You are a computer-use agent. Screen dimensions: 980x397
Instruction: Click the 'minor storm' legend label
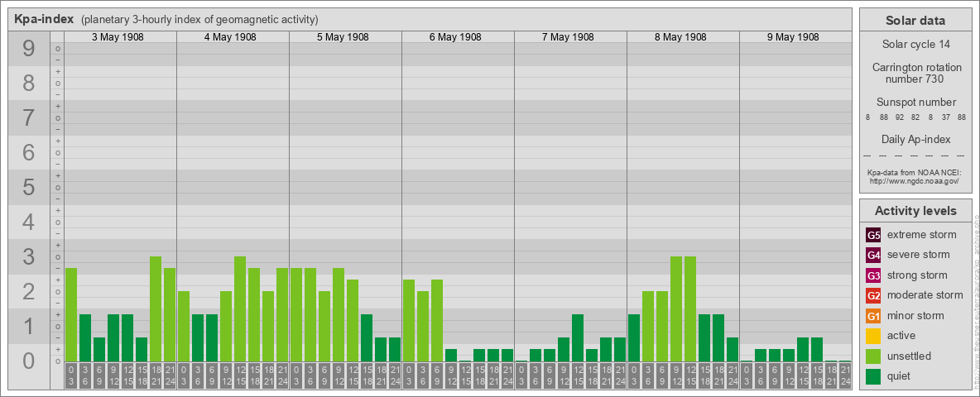coord(915,315)
